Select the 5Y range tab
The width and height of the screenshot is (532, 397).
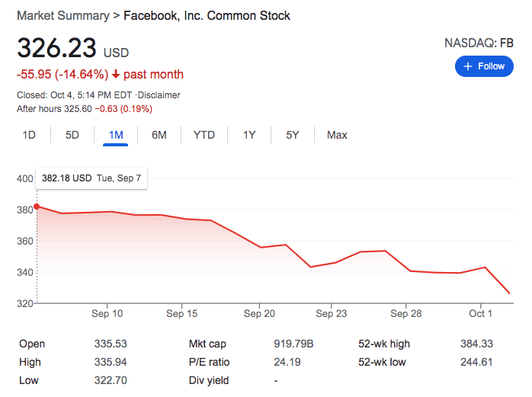[x=293, y=135]
